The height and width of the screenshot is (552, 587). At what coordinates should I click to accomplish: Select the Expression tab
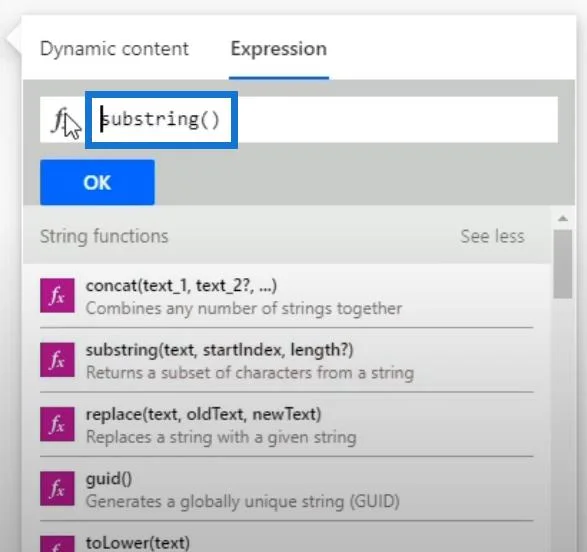click(x=279, y=49)
